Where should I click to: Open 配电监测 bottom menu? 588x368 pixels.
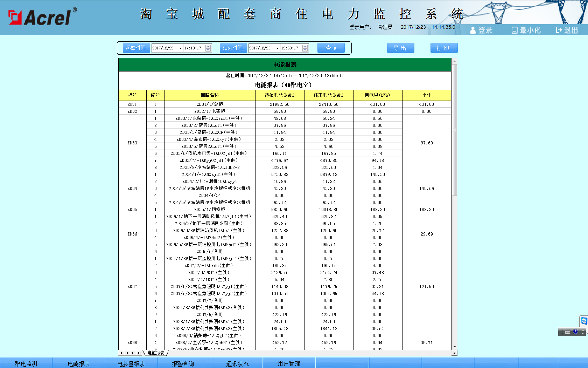26,363
